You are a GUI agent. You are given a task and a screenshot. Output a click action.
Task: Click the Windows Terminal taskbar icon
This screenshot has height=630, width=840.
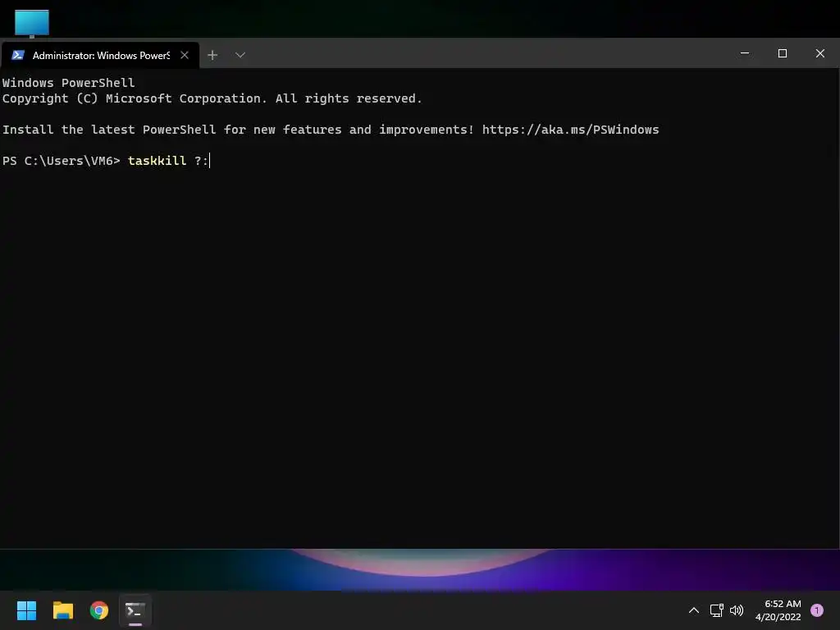[x=135, y=610]
